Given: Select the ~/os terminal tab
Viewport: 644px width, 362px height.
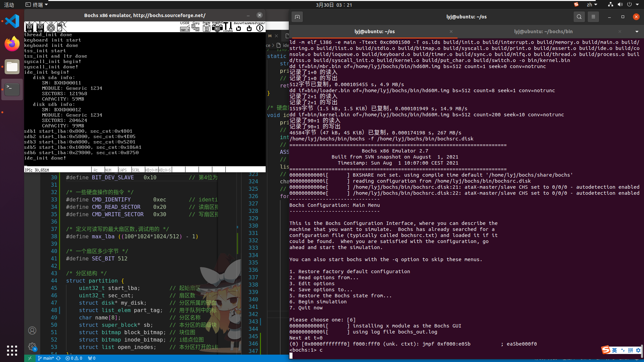Looking at the screenshot, I should coord(374,32).
